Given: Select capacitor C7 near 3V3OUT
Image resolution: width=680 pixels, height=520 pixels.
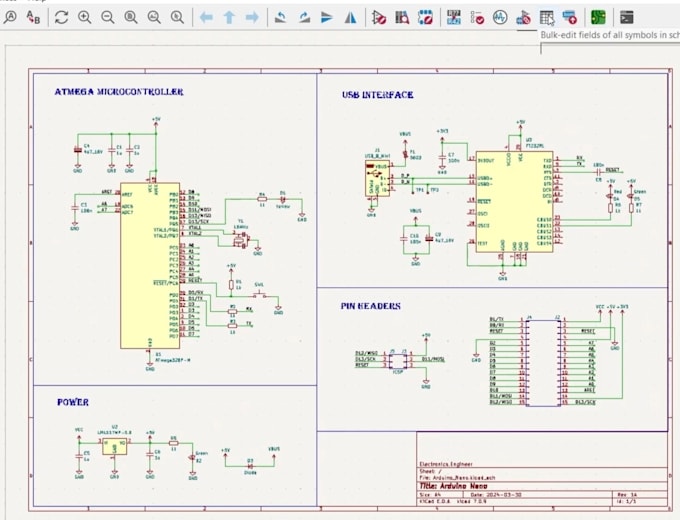Looking at the screenshot, I should pos(442,157).
